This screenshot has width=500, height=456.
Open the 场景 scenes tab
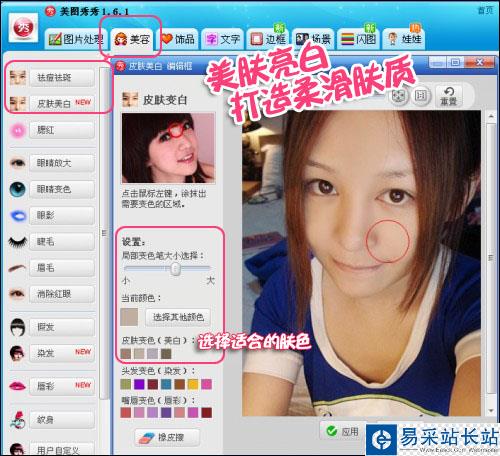pyautogui.click(x=313, y=39)
